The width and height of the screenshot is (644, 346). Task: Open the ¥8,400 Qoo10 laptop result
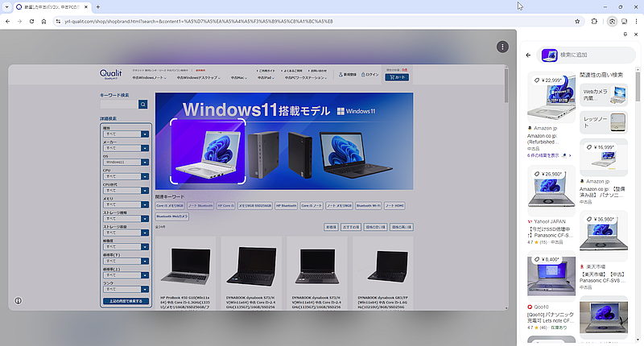click(551, 275)
